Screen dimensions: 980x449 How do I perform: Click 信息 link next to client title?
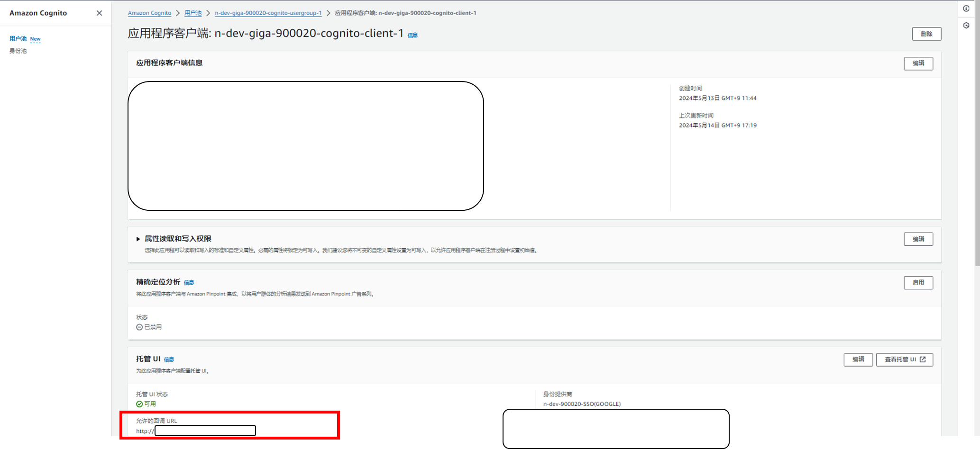(413, 35)
